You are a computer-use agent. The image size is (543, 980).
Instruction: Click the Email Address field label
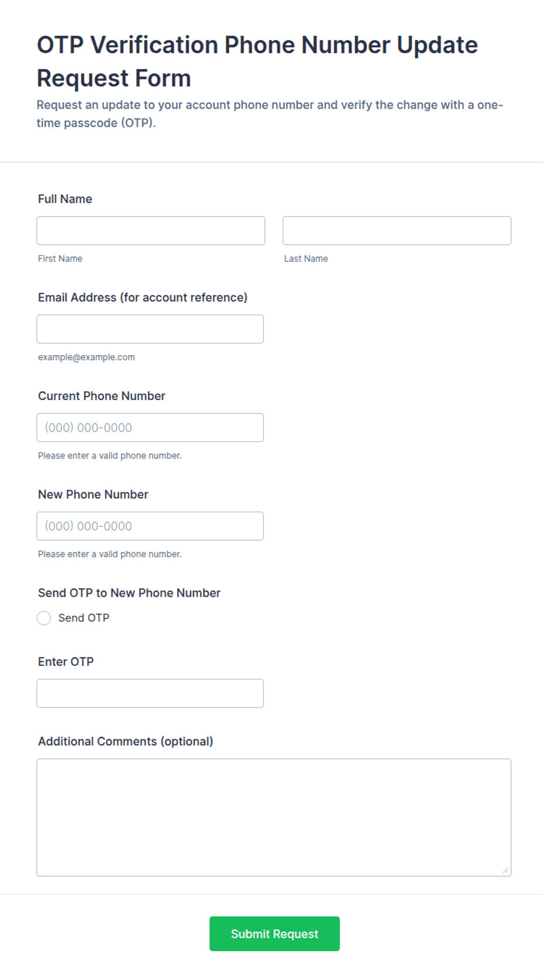tap(142, 298)
